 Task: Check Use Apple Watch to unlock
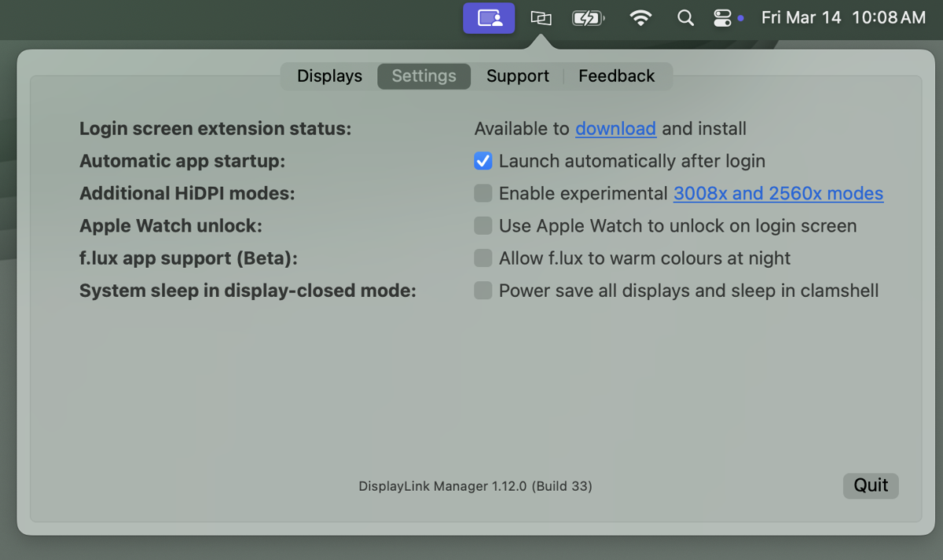[483, 225]
